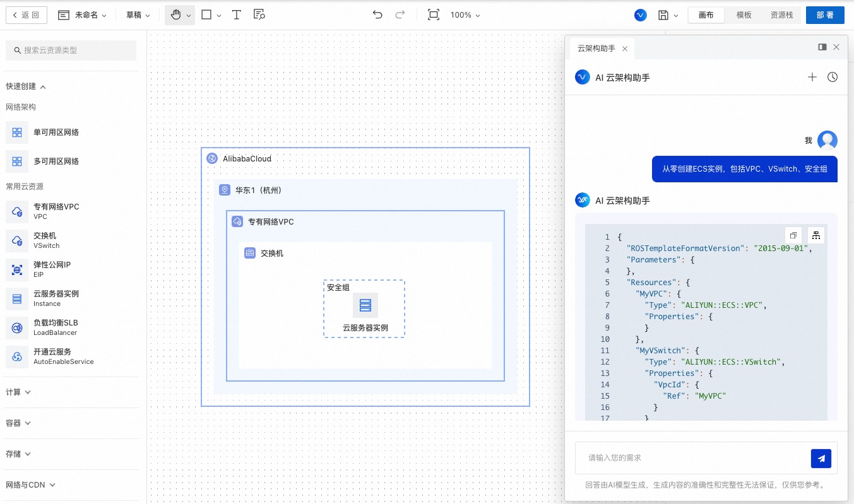This screenshot has height=504, width=854.
Task: Open the 未命名 file name dropdown
Action: coord(82,15)
